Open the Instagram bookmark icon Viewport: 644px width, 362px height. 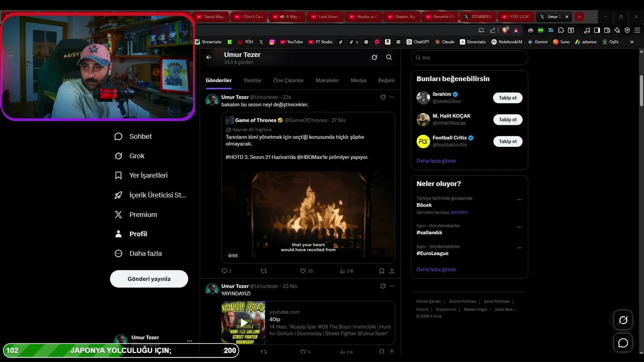click(x=272, y=42)
